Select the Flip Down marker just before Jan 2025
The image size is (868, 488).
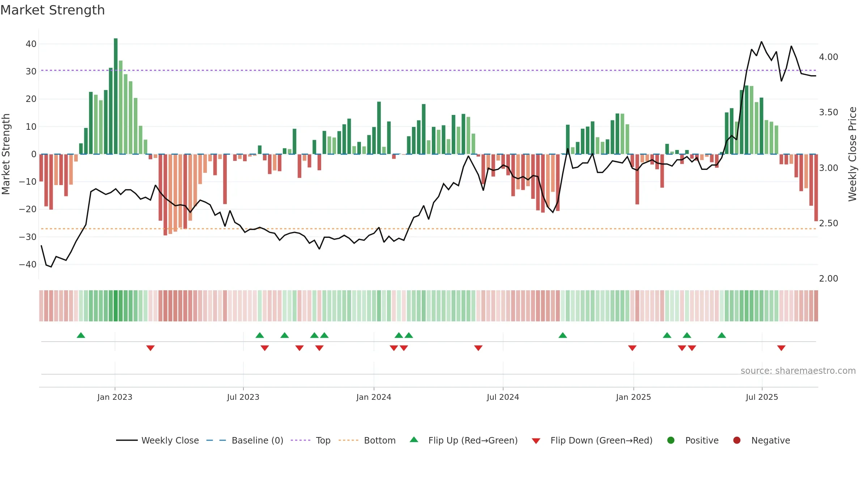pos(632,348)
